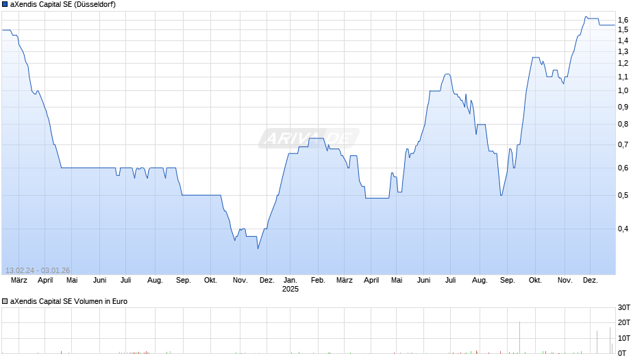Click the y-axis value '1,2'
The width and height of the screenshot is (644, 360).
(x=623, y=63)
